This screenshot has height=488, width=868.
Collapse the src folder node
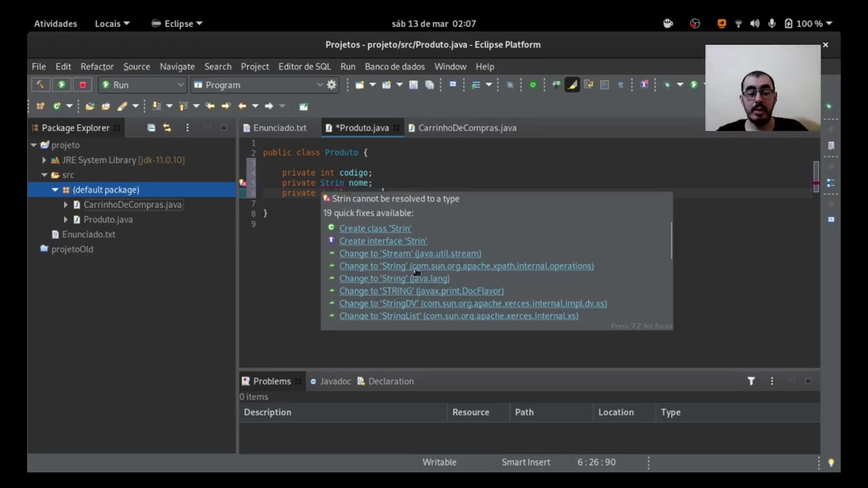44,175
